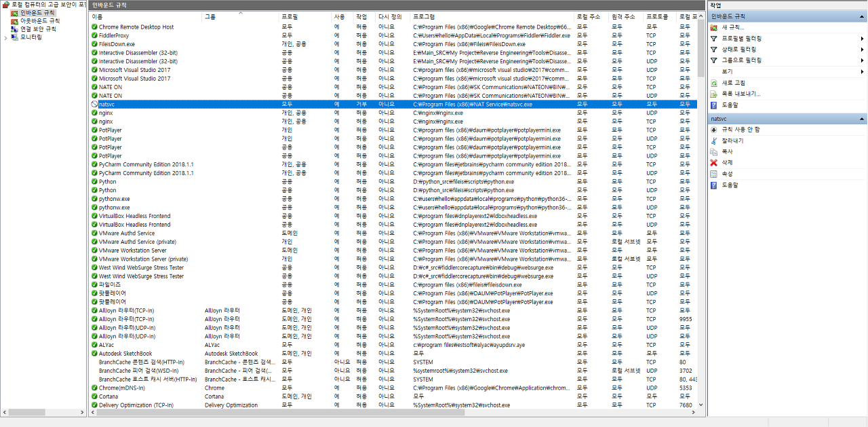Click the local port value 5353
This screenshot has width=868, height=427.
click(x=686, y=388)
